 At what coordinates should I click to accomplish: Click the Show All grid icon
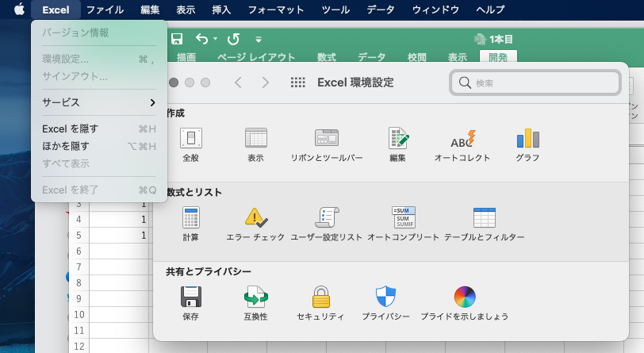(x=297, y=82)
